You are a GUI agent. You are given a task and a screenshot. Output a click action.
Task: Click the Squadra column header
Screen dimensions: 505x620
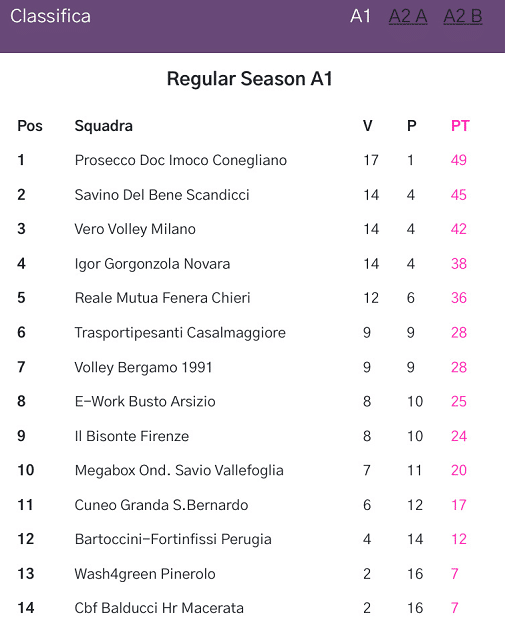point(104,126)
